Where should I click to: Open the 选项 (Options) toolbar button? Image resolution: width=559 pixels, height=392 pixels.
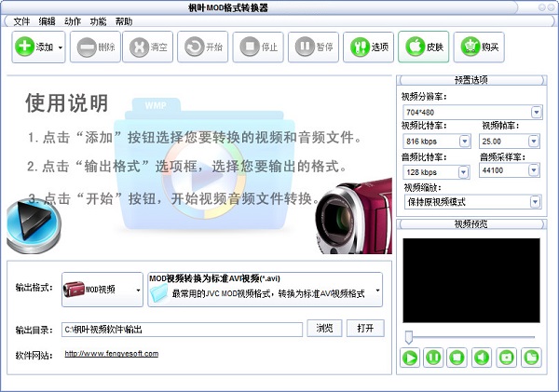point(368,46)
